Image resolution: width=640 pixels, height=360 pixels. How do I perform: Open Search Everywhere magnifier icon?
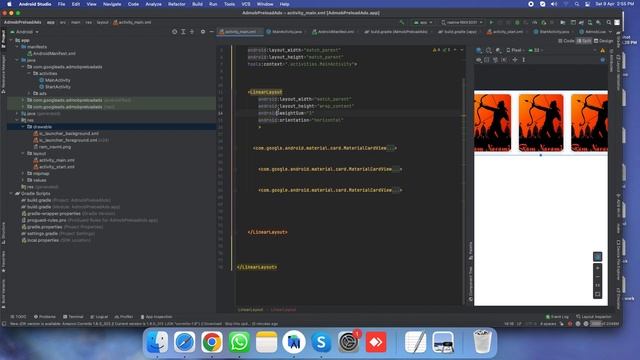(x=609, y=22)
